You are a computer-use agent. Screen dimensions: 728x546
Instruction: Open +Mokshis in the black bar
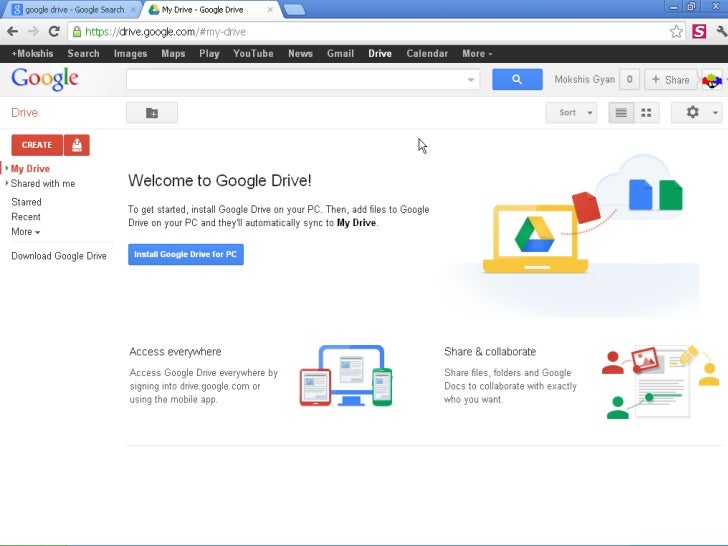click(32, 54)
